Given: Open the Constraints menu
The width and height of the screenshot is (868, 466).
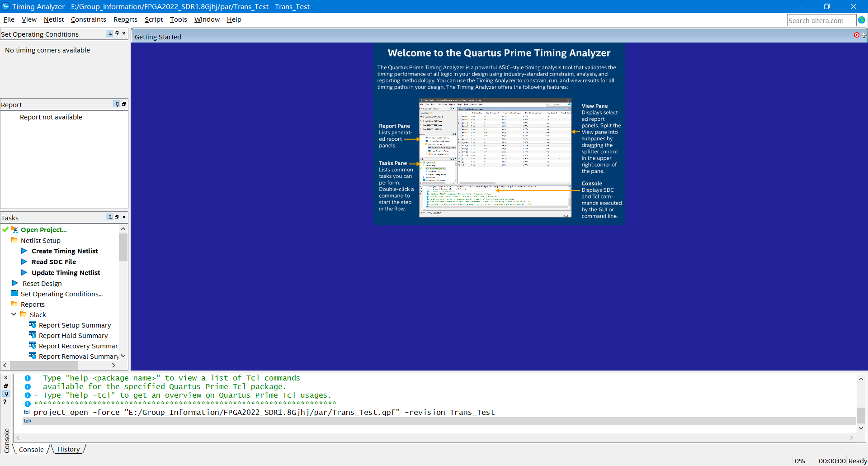Looking at the screenshot, I should 89,19.
